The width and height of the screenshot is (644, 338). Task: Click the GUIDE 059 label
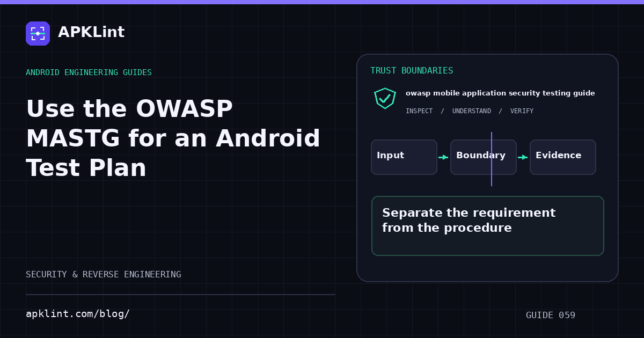[x=551, y=315]
